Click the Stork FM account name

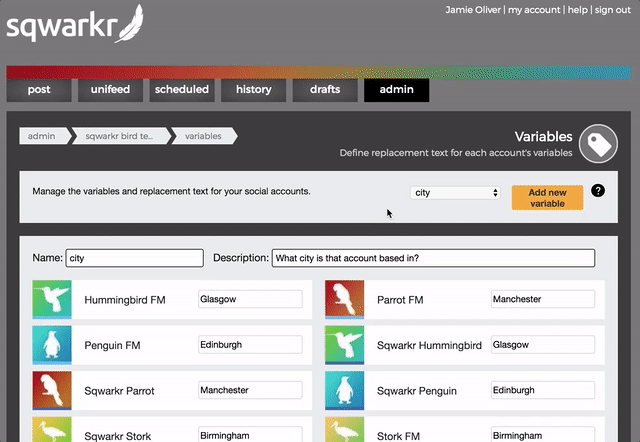398,436
